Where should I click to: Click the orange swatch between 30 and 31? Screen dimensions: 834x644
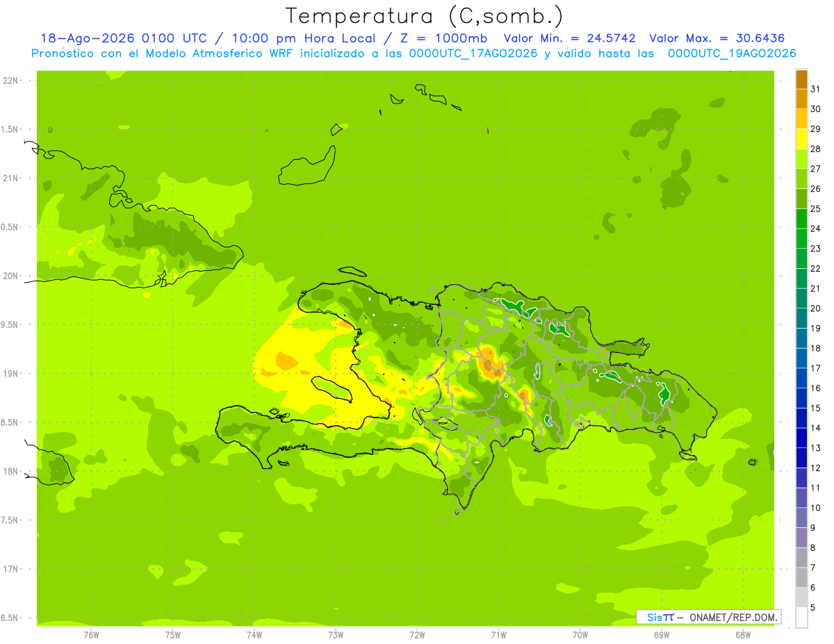coord(801,99)
